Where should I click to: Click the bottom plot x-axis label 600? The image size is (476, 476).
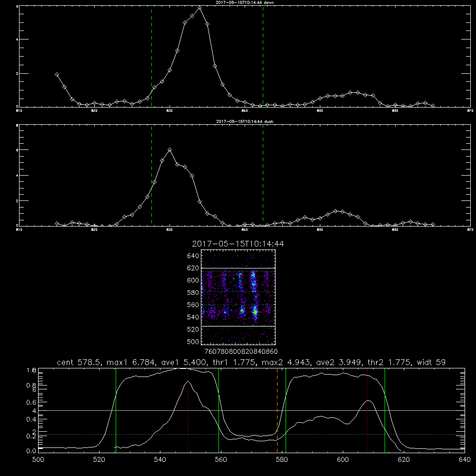pos(343,460)
